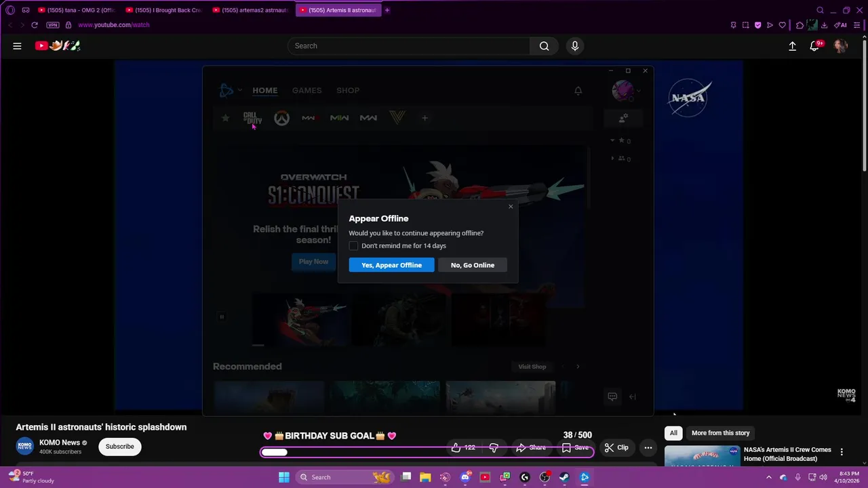Select More from this story chip
This screenshot has width=868, height=488.
coord(720,433)
